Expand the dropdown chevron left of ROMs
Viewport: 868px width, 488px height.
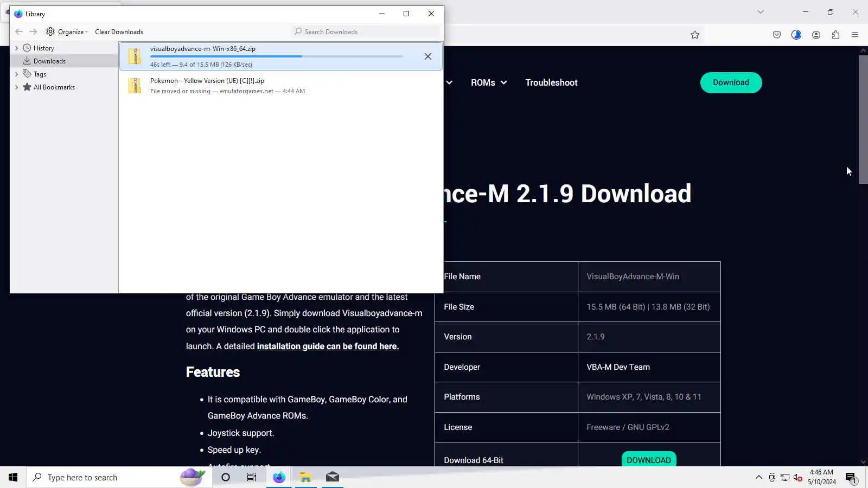[449, 82]
